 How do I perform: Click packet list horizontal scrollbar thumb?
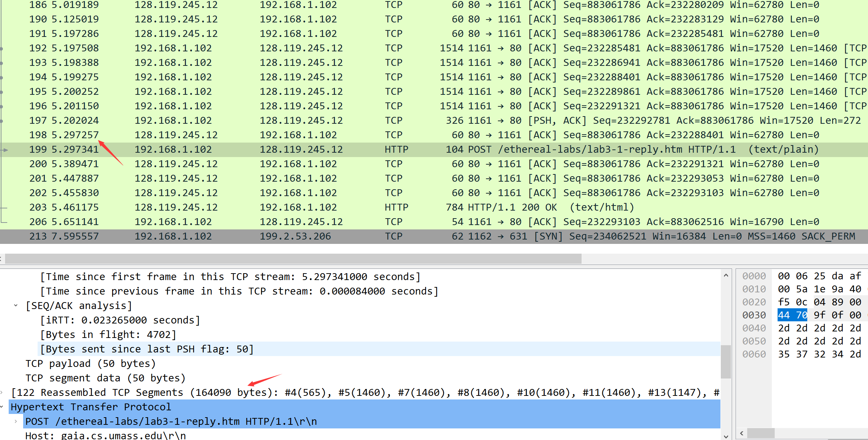coord(293,259)
